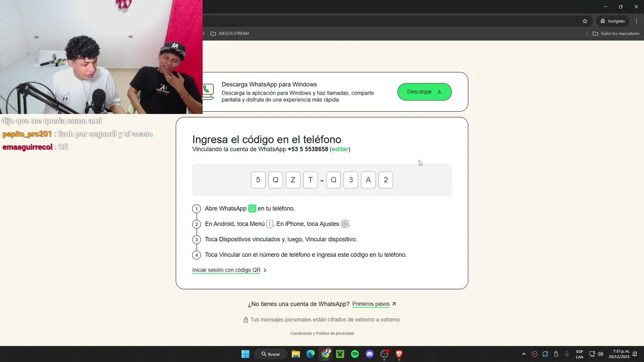This screenshot has height=362, width=644.
Task: Expand Todos los marcadores folder
Action: [616, 34]
